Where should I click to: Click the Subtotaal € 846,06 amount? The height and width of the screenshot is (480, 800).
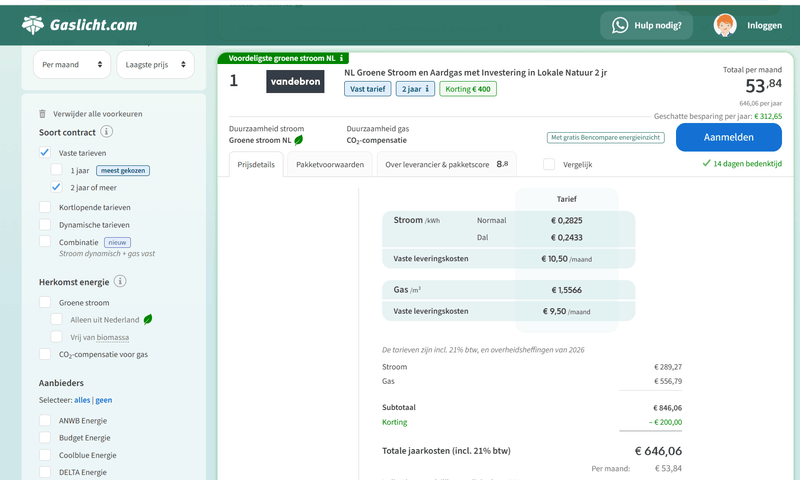667,408
